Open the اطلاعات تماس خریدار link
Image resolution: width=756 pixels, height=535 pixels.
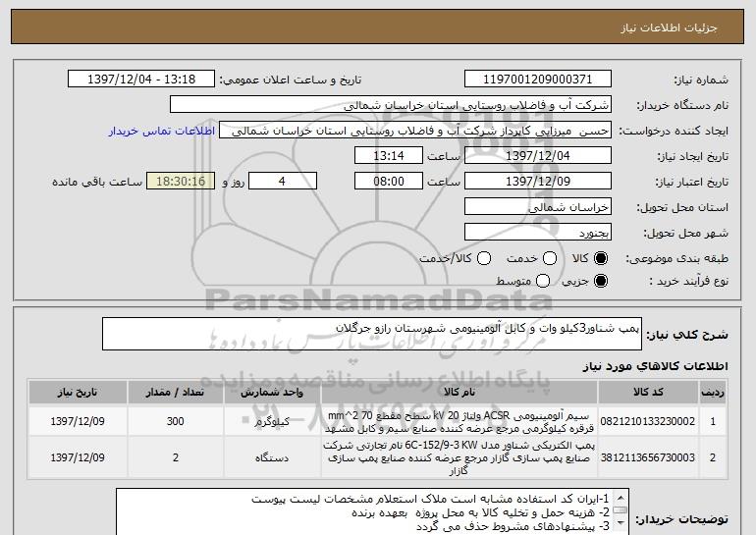[162, 132]
